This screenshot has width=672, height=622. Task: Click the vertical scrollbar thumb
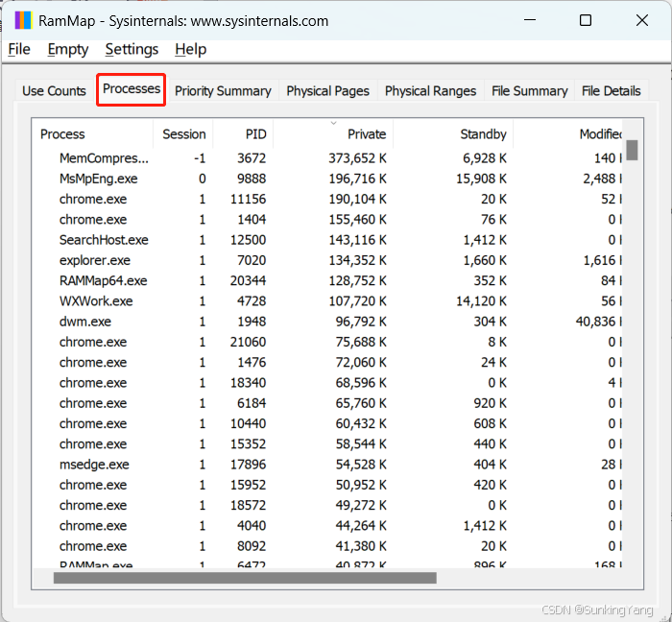tap(632, 150)
